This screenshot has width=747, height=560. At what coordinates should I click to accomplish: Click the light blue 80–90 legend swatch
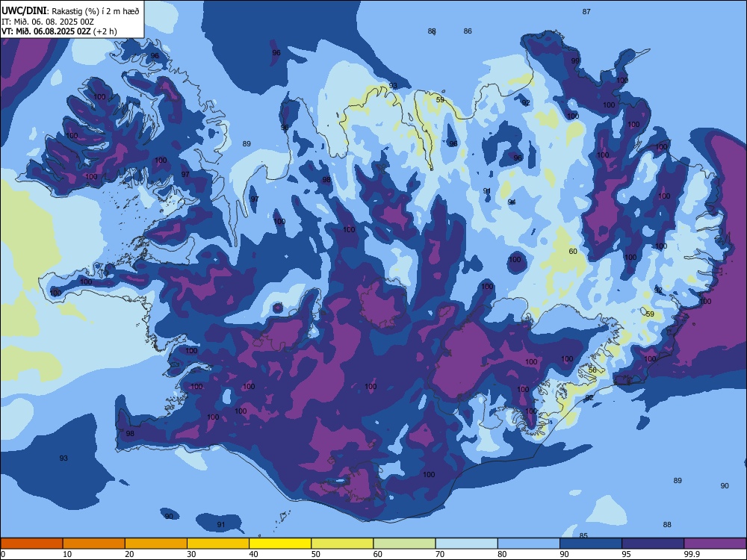coord(529,544)
